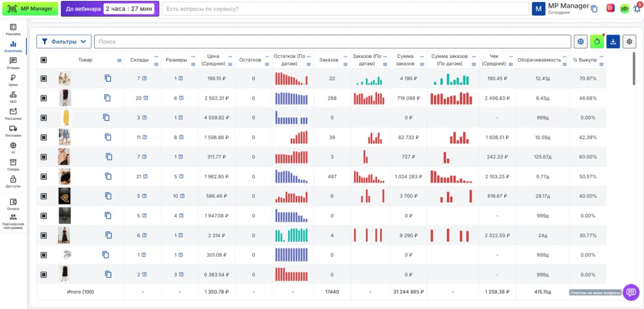Viewport: 644px width, 309px height.
Task: Toggle the checkbox for the 2 502.31 ₽ row
Action: [x=44, y=98]
